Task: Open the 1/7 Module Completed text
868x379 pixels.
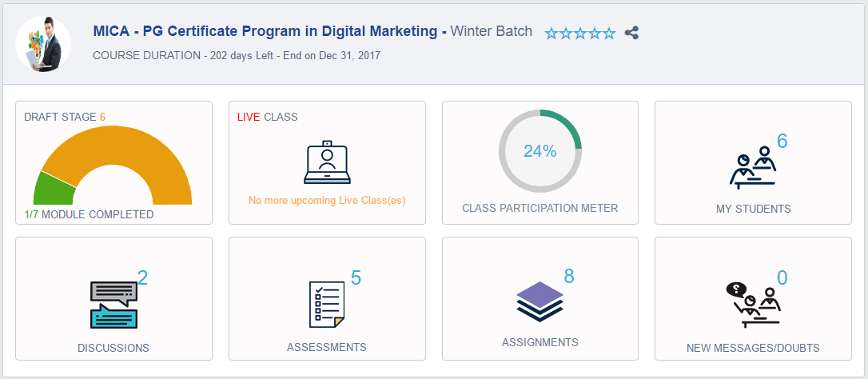Action: (x=89, y=214)
